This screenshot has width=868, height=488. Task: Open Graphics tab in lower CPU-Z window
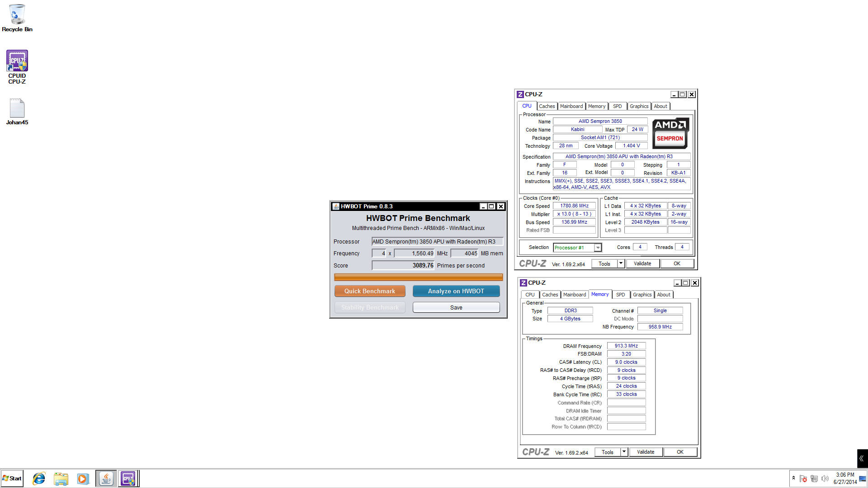point(642,295)
